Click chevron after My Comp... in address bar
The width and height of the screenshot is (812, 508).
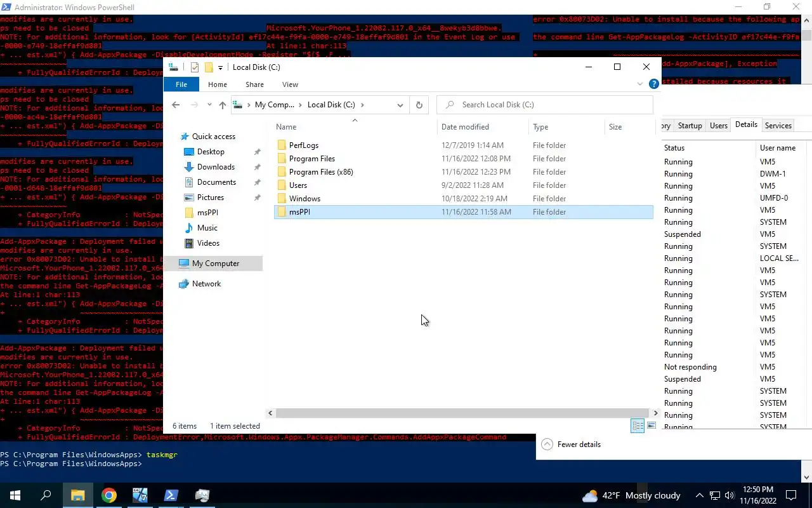[x=301, y=105]
